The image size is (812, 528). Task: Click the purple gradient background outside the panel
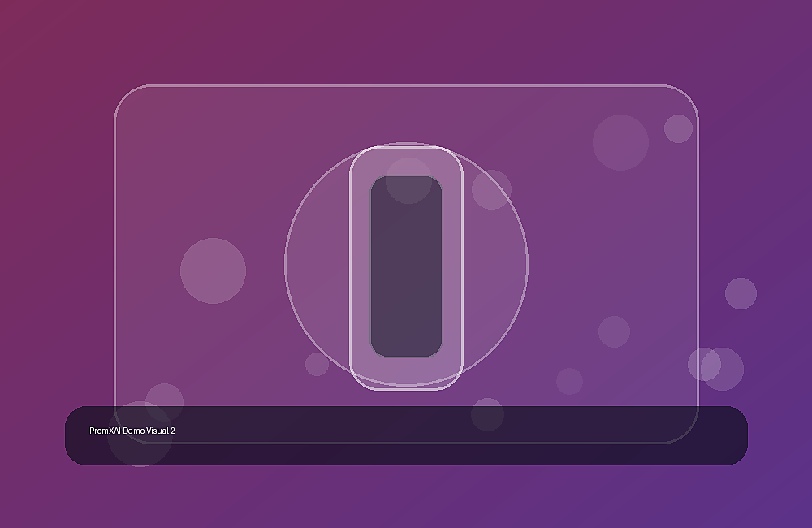[52, 207]
